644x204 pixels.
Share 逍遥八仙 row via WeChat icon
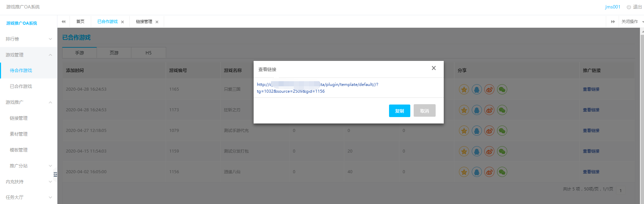(502, 172)
